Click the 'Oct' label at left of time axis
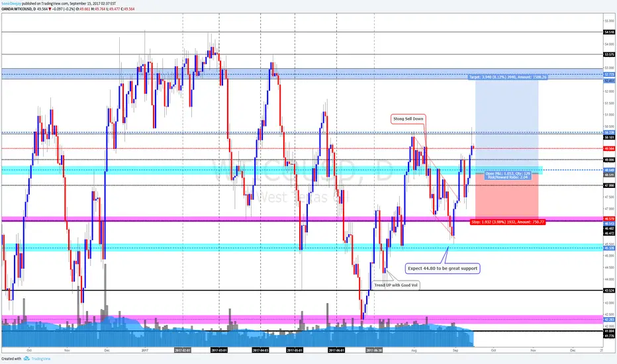 coord(29,350)
